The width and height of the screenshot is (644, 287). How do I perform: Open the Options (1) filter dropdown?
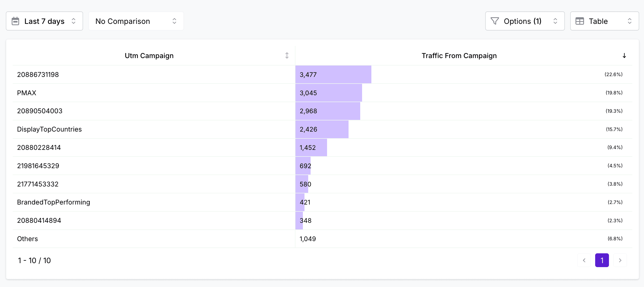(x=525, y=21)
